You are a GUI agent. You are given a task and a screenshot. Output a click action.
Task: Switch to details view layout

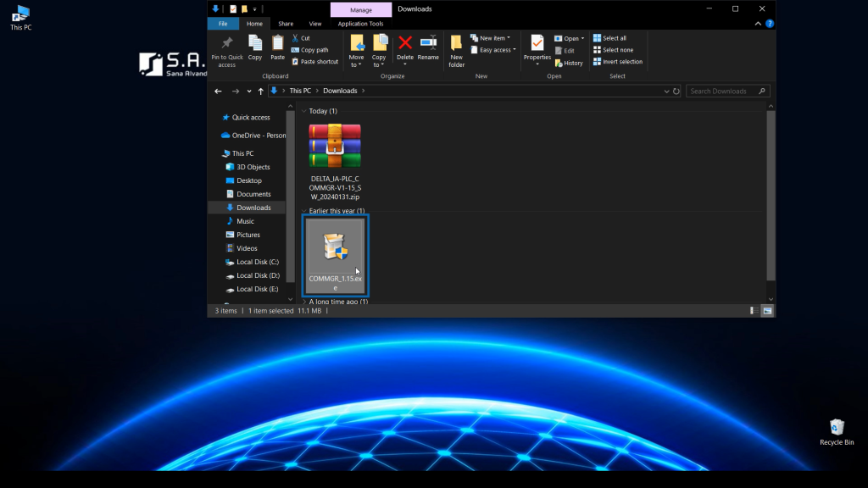(x=754, y=311)
